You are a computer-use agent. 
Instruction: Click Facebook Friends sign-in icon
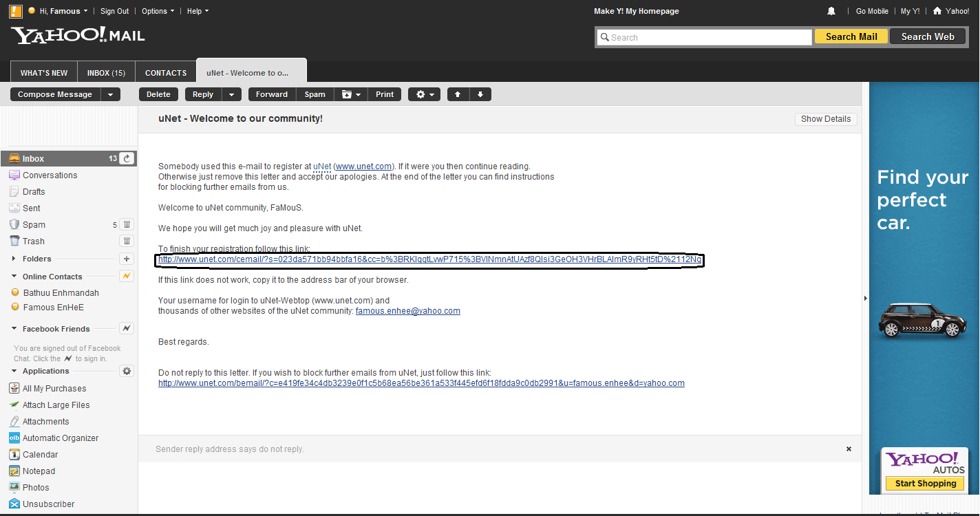[x=127, y=328]
